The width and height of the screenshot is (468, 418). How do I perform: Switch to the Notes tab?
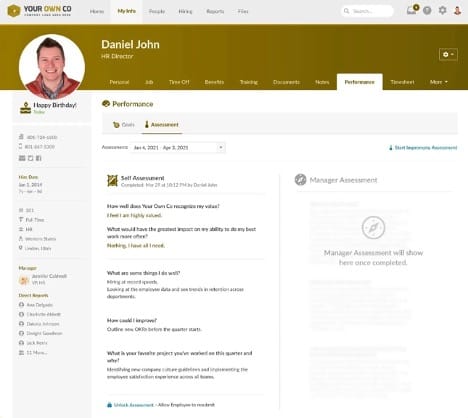322,82
